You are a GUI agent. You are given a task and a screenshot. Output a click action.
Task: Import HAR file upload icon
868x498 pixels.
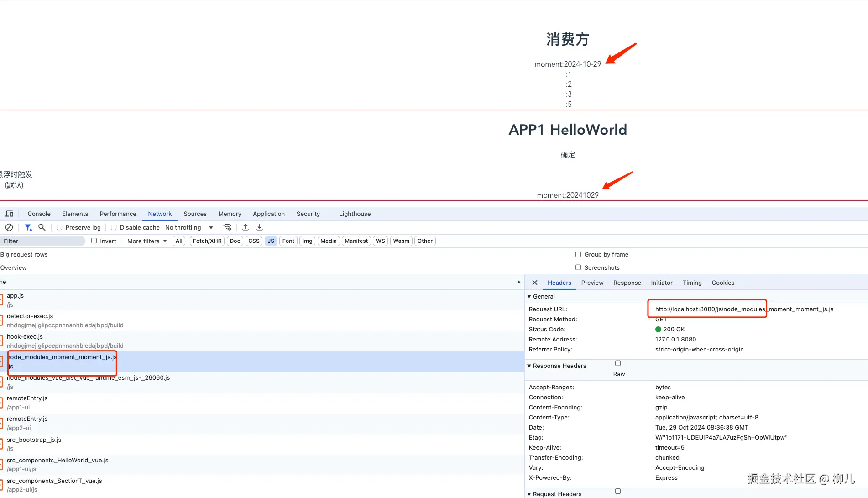(246, 227)
